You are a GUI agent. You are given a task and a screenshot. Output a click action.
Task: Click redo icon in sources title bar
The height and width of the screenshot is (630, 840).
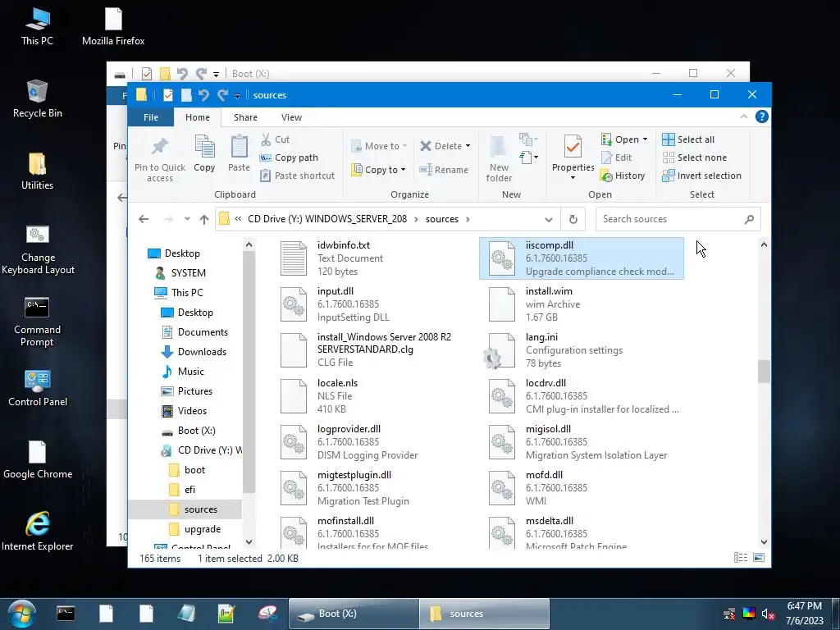point(222,95)
